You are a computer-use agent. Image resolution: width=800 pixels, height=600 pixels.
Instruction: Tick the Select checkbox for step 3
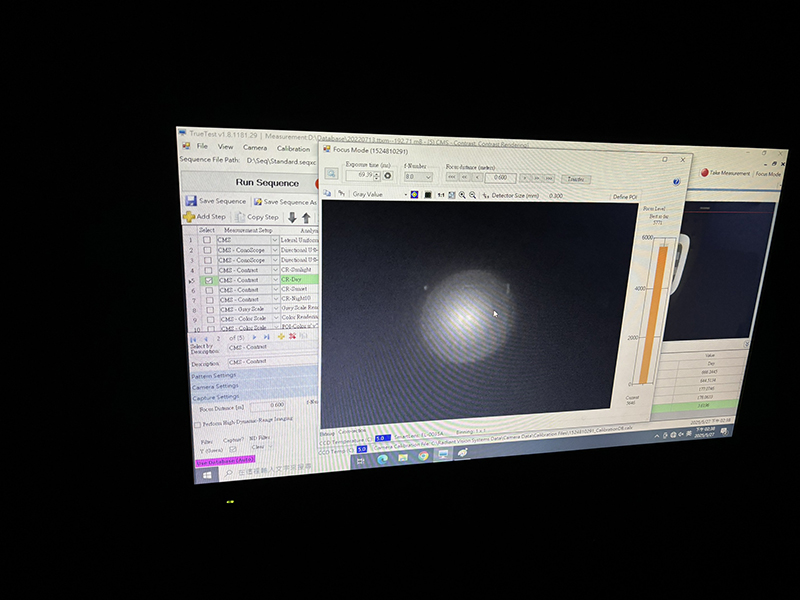208,260
